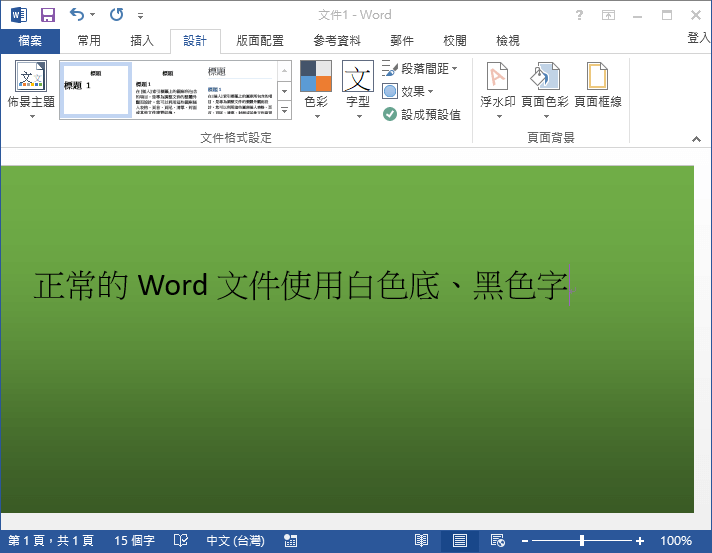Click 第 1 頁，共 1 頁 page indicator
The height and width of the screenshot is (553, 712).
[51, 541]
